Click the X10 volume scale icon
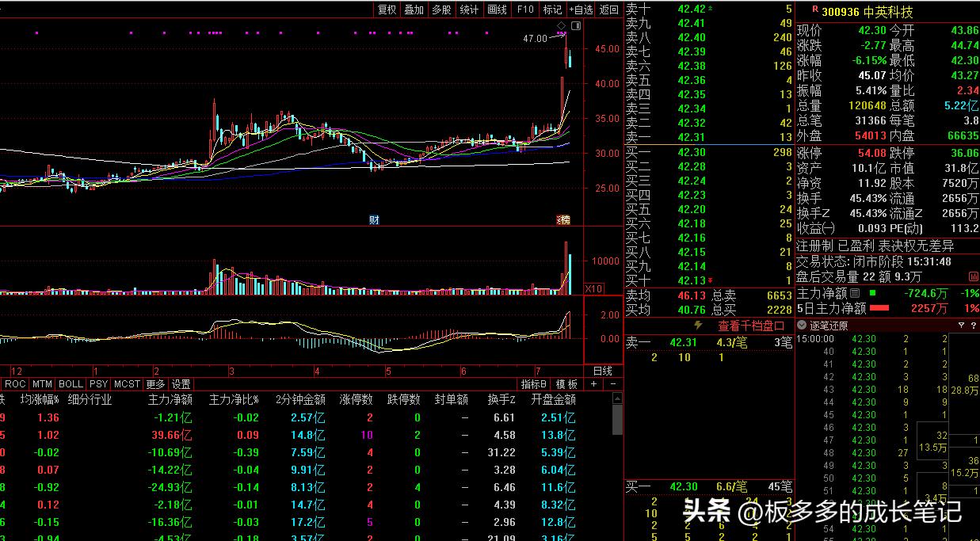The height and width of the screenshot is (541, 980). [593, 289]
